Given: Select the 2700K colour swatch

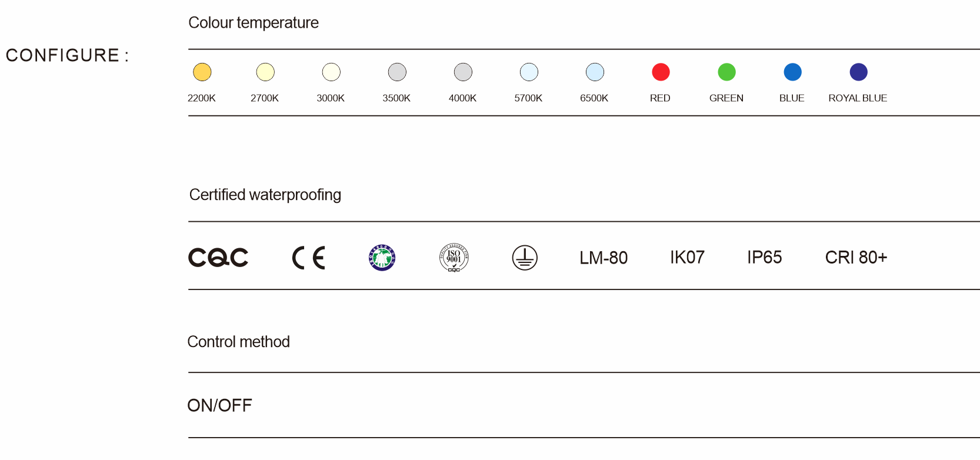Looking at the screenshot, I should 265,72.
